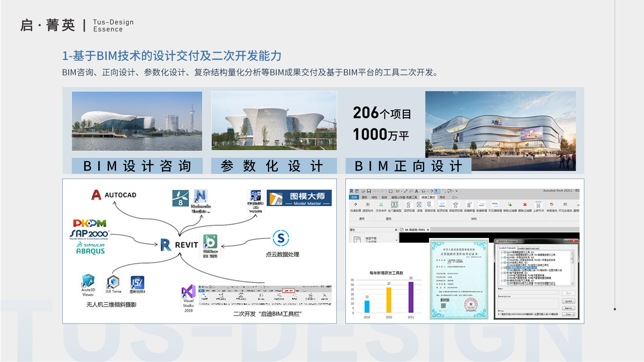Toggle checkbox beside highlighted tree entry
The width and height of the screenshot is (644, 362).
(x=505, y=267)
